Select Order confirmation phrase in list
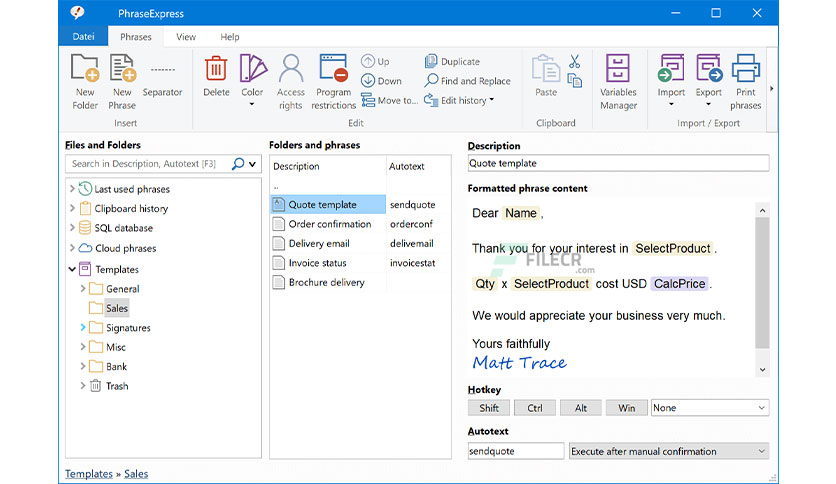The height and width of the screenshot is (484, 836). tap(329, 224)
